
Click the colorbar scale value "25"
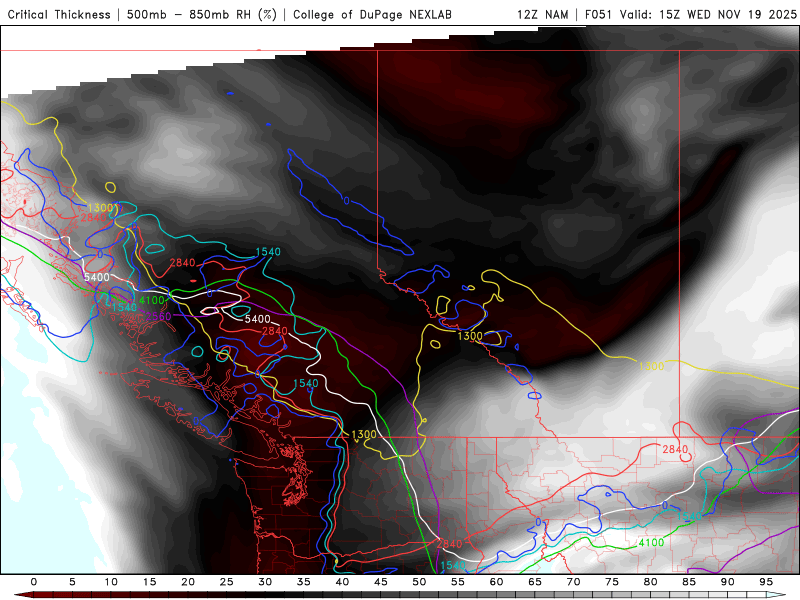(x=227, y=582)
